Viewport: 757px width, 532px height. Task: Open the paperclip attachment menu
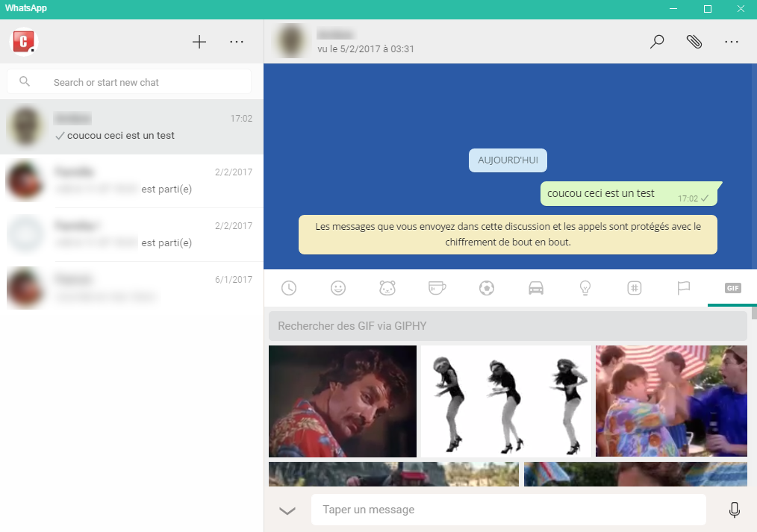(694, 42)
